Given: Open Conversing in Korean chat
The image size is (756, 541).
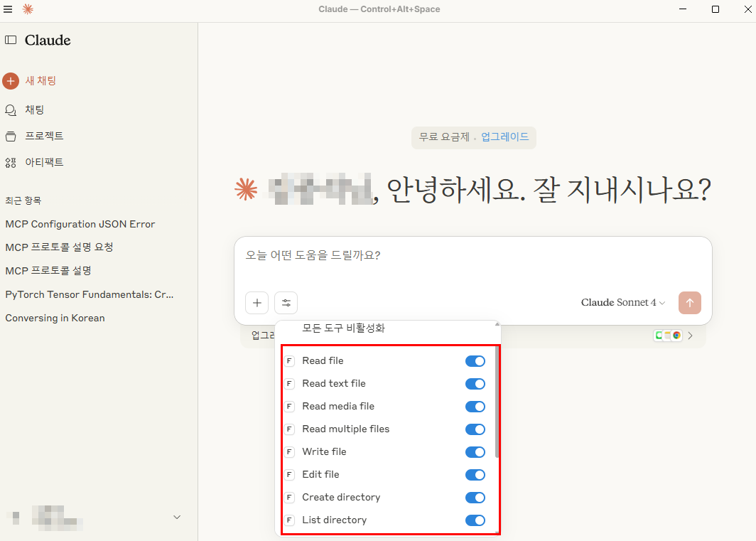Looking at the screenshot, I should [x=55, y=318].
